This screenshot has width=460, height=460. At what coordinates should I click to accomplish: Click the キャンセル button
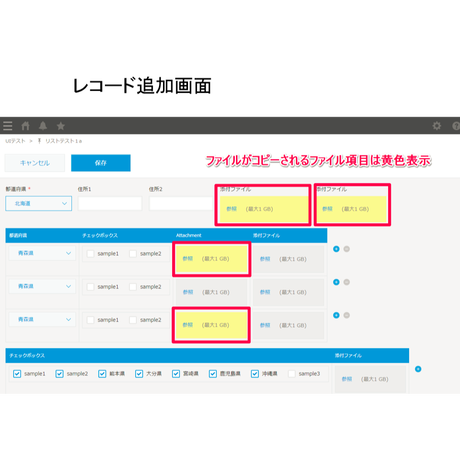click(x=35, y=163)
